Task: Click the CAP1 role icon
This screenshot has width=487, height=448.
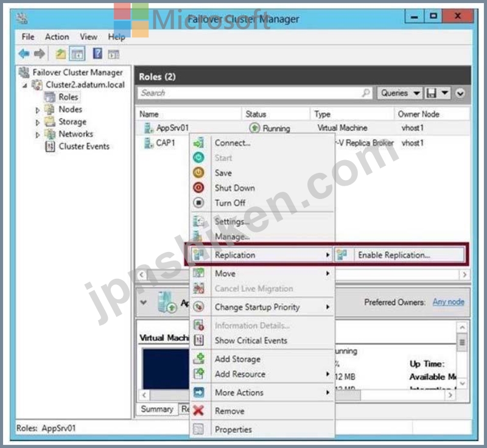Action: point(149,143)
